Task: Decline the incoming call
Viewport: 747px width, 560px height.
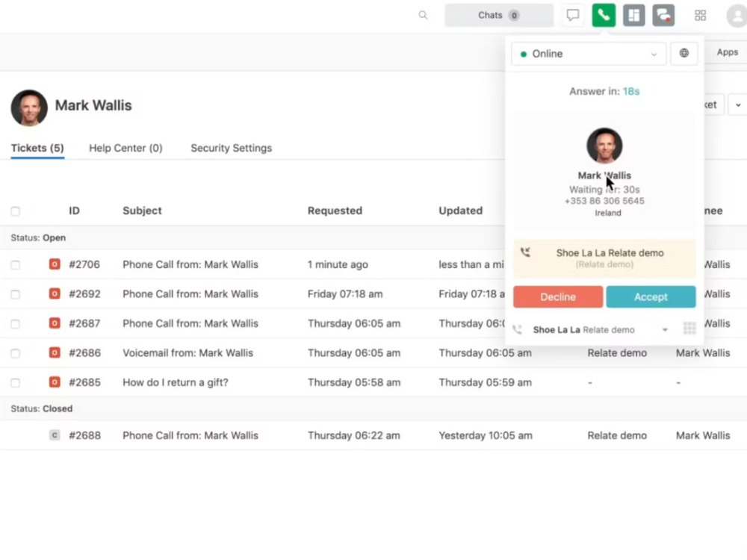Action: pyautogui.click(x=557, y=296)
